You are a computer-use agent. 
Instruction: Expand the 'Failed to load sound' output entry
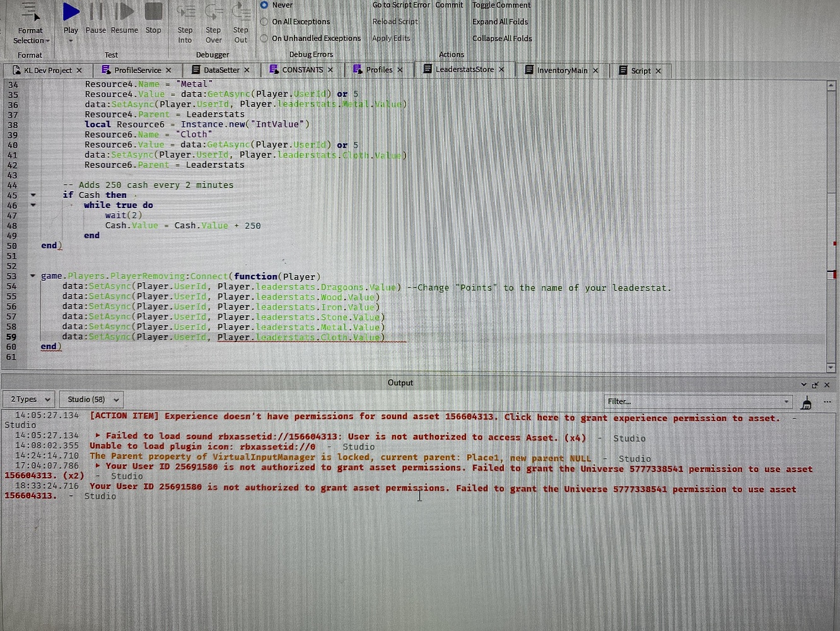[x=98, y=436]
